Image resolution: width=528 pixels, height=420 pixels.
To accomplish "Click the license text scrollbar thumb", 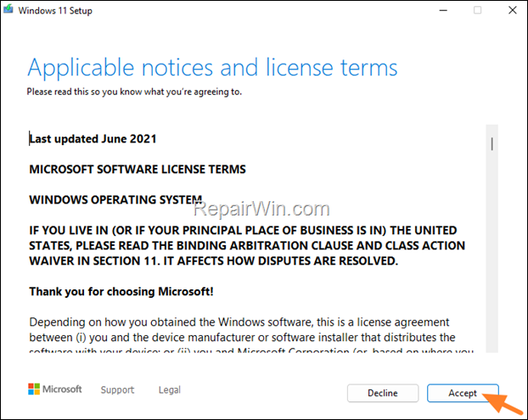I will point(492,144).
